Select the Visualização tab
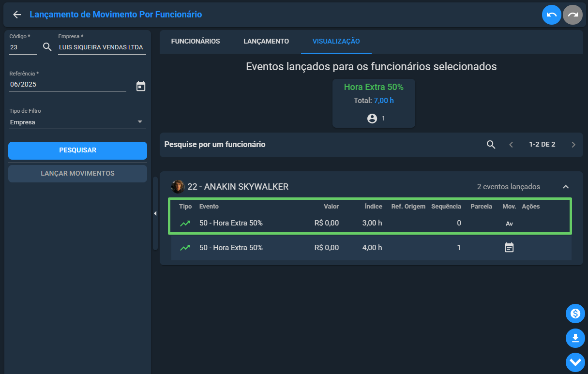The width and height of the screenshot is (588, 374). click(336, 41)
